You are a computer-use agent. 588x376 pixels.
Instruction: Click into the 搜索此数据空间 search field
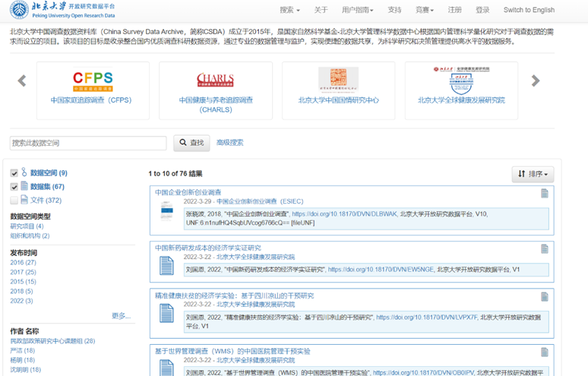pos(88,144)
